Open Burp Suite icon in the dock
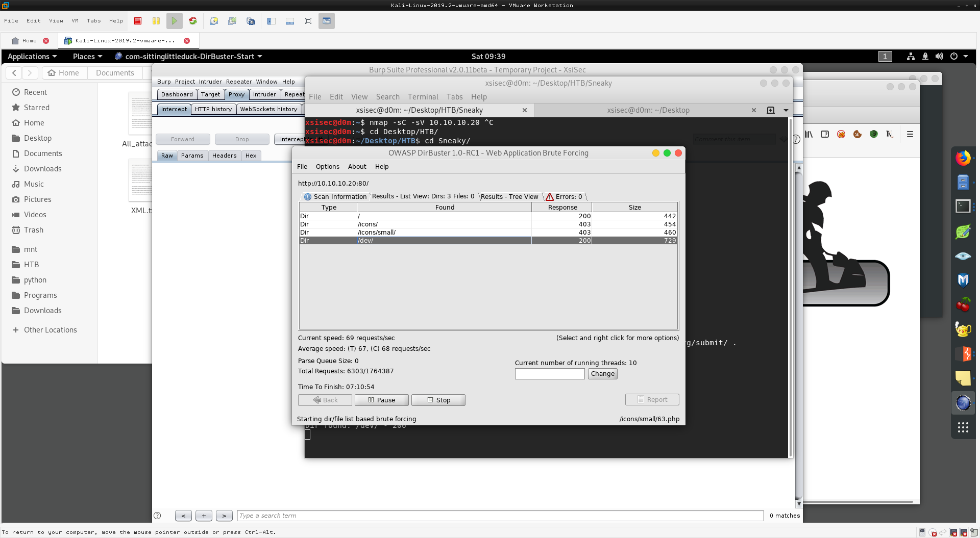Screen dimensions: 980x538 [963, 353]
